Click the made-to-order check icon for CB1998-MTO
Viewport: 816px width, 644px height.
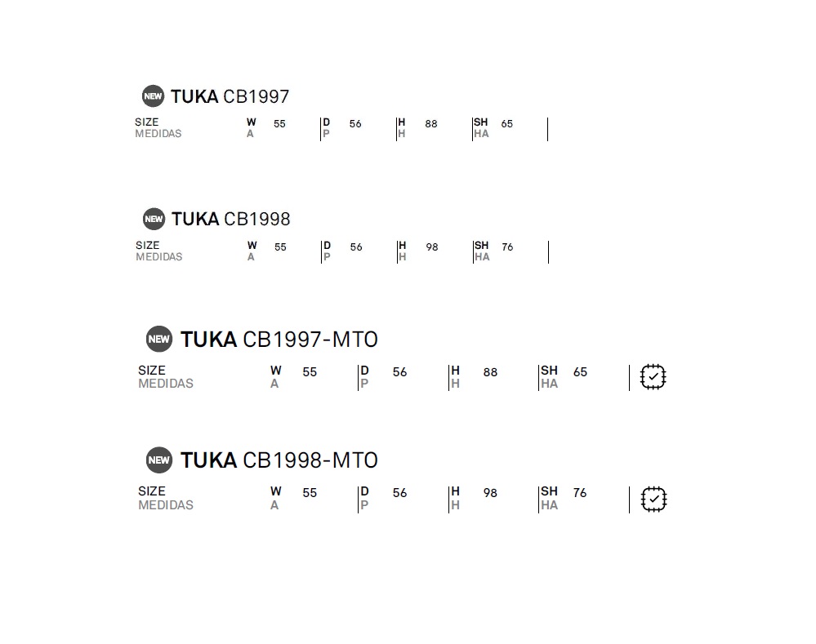point(653,500)
